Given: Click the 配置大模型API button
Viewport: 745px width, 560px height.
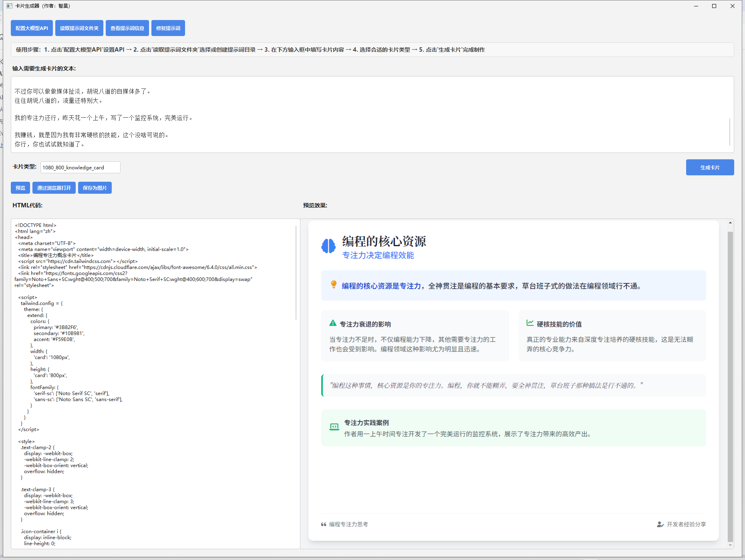Looking at the screenshot, I should 32,28.
